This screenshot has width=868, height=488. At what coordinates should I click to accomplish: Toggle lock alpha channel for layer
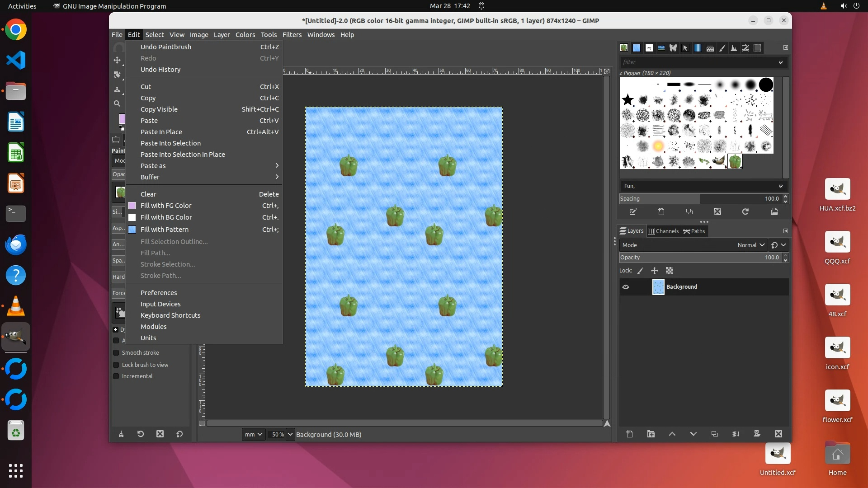pos(670,271)
